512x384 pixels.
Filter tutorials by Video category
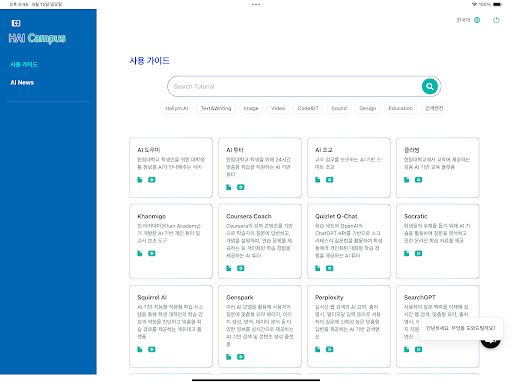tap(278, 108)
